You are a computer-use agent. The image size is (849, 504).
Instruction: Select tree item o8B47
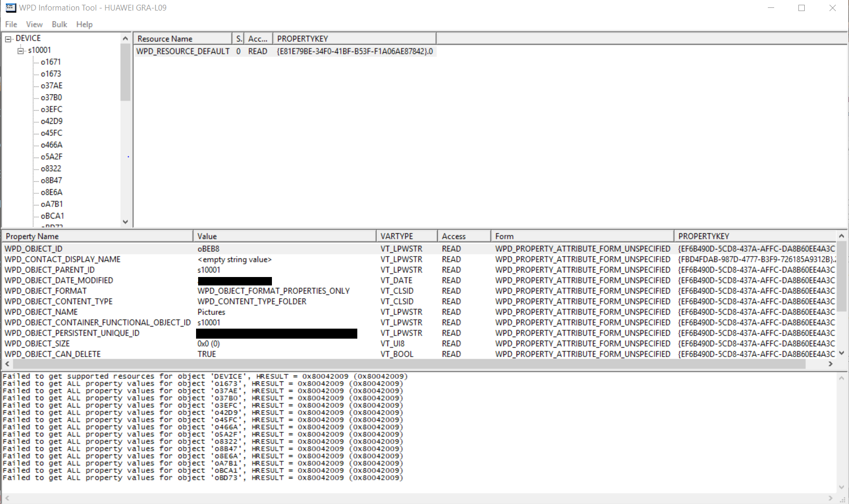51,180
